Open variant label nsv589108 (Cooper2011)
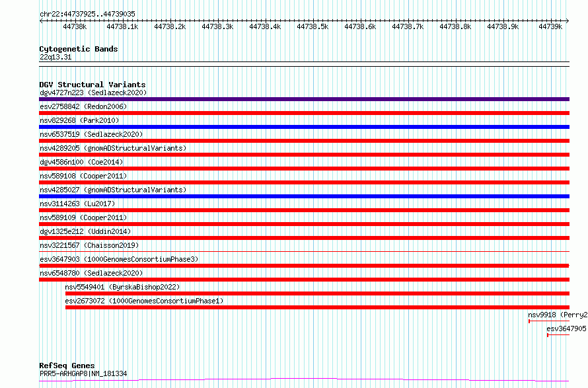 (x=83, y=176)
